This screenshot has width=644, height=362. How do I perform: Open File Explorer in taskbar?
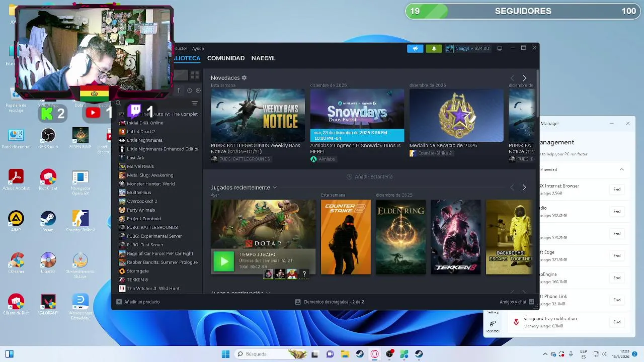tap(345, 354)
